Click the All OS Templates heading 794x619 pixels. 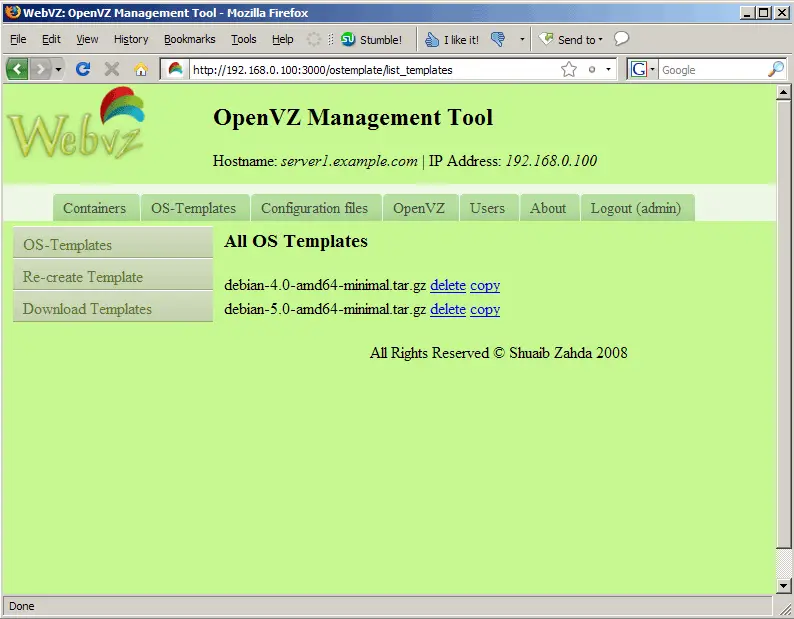[x=296, y=241]
